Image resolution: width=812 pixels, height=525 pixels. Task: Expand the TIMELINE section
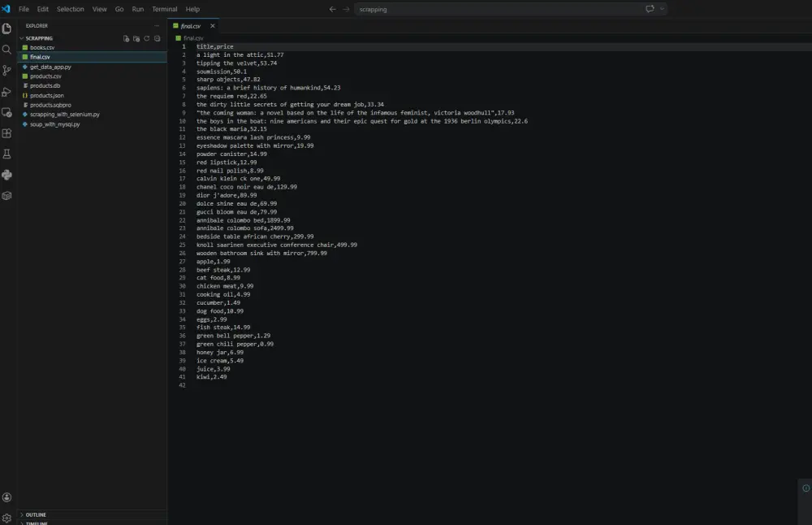pyautogui.click(x=37, y=523)
